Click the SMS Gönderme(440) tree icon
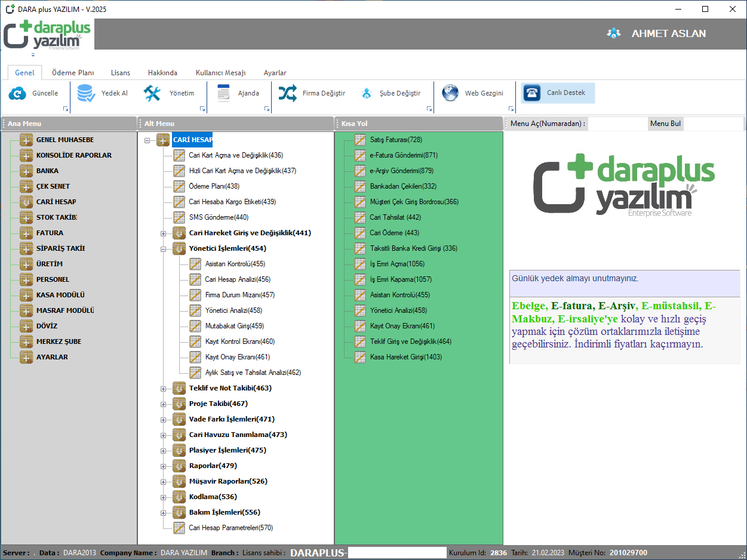The width and height of the screenshot is (747, 560). point(179,217)
